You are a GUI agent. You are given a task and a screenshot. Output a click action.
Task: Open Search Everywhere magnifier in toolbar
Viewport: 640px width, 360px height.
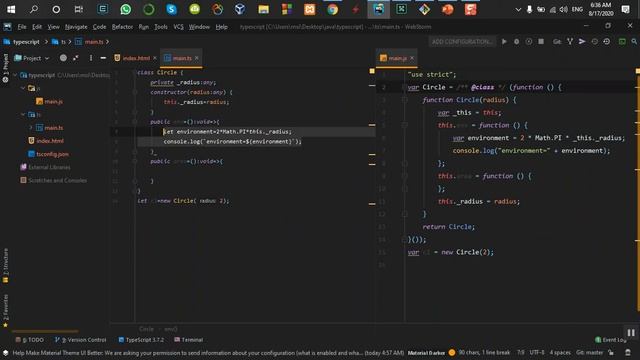634,42
